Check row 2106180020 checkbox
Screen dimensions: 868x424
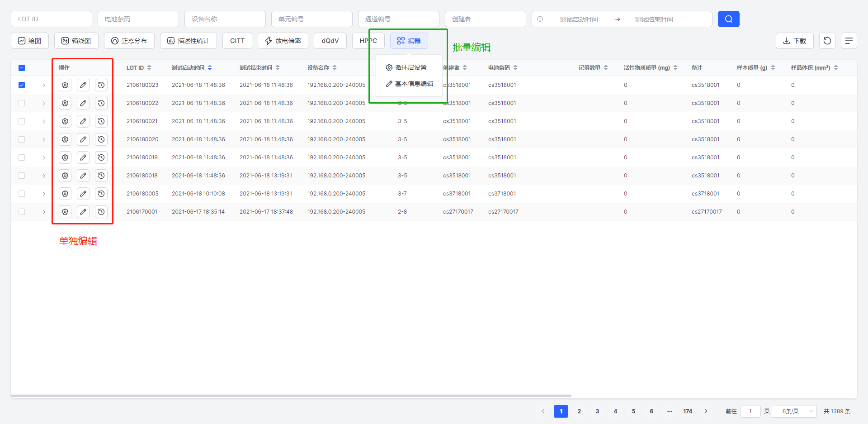[22, 139]
